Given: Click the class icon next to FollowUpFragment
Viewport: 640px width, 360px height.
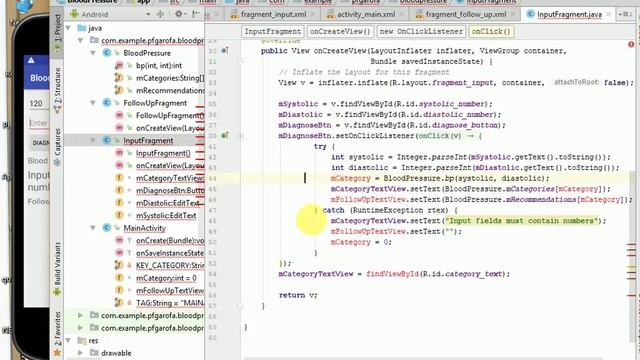Looking at the screenshot, I should click(x=107, y=103).
